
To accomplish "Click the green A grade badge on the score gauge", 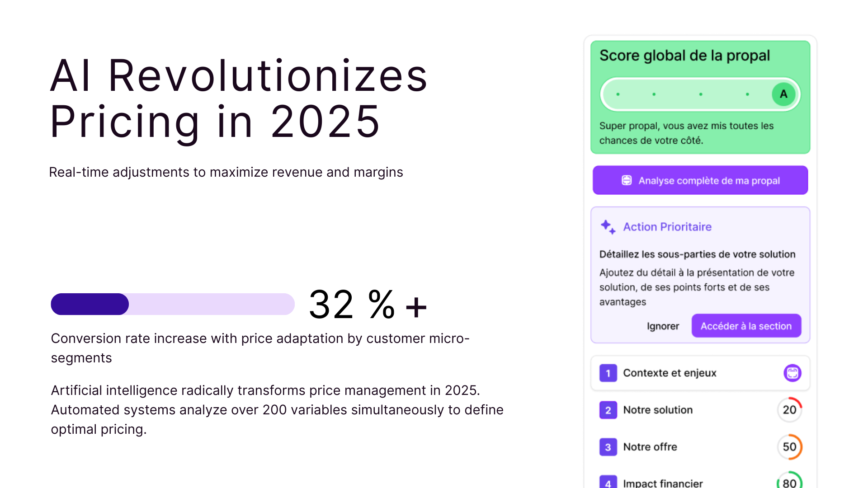I will tap(783, 94).
